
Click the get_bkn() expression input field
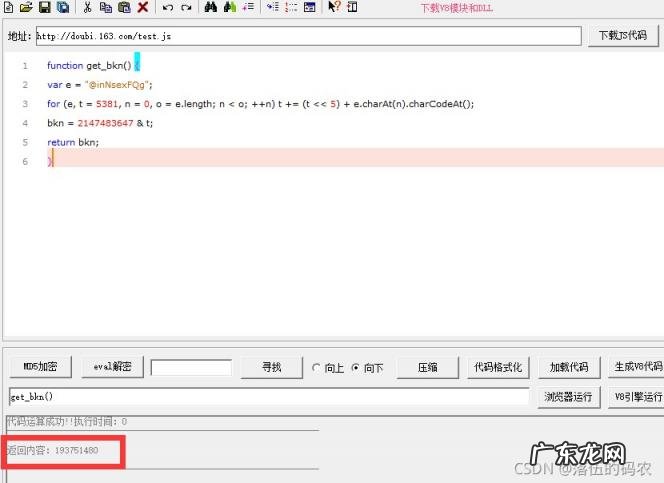(x=269, y=397)
